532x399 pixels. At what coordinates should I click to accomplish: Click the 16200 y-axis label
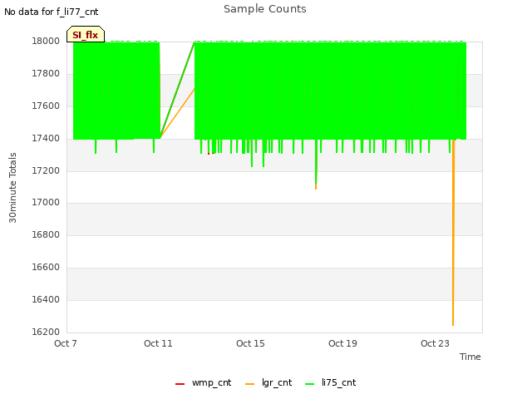coord(46,332)
